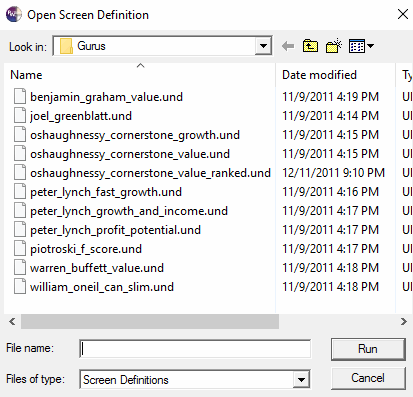This screenshot has height=397, width=413.
Task: Click file icon of oshaughnessy_cornerstone_growth.und
Action: pyautogui.click(x=20, y=135)
